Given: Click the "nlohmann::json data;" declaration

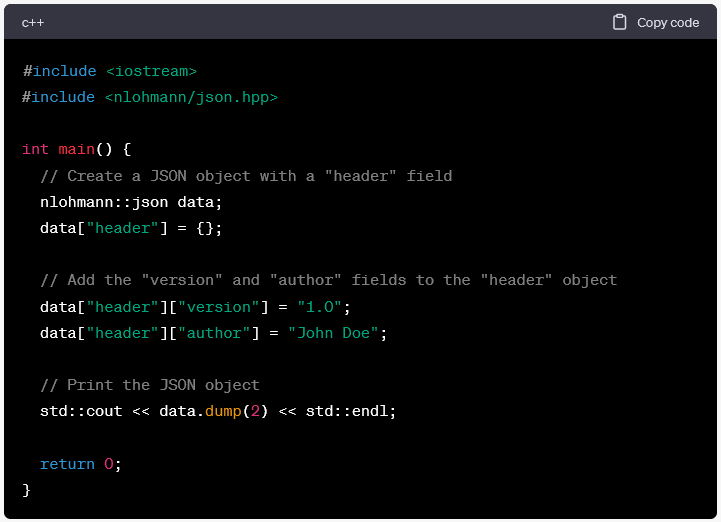Looking at the screenshot, I should [x=131, y=202].
